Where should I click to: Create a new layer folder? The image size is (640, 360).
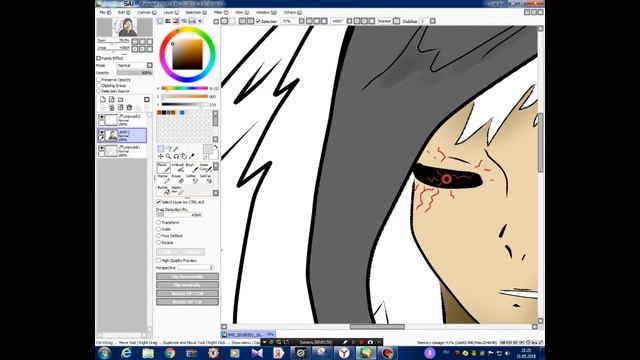[x=120, y=99]
